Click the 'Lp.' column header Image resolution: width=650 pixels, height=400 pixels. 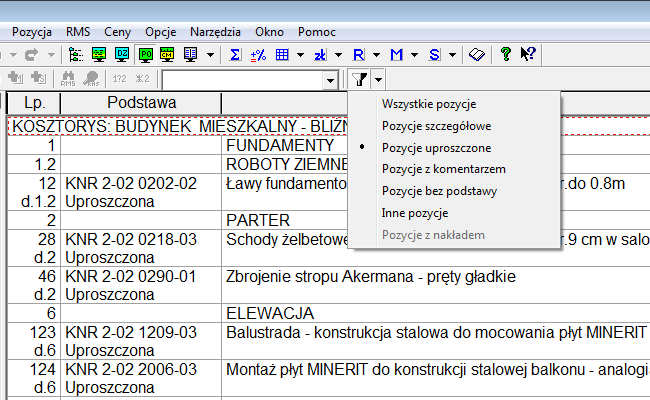point(33,103)
